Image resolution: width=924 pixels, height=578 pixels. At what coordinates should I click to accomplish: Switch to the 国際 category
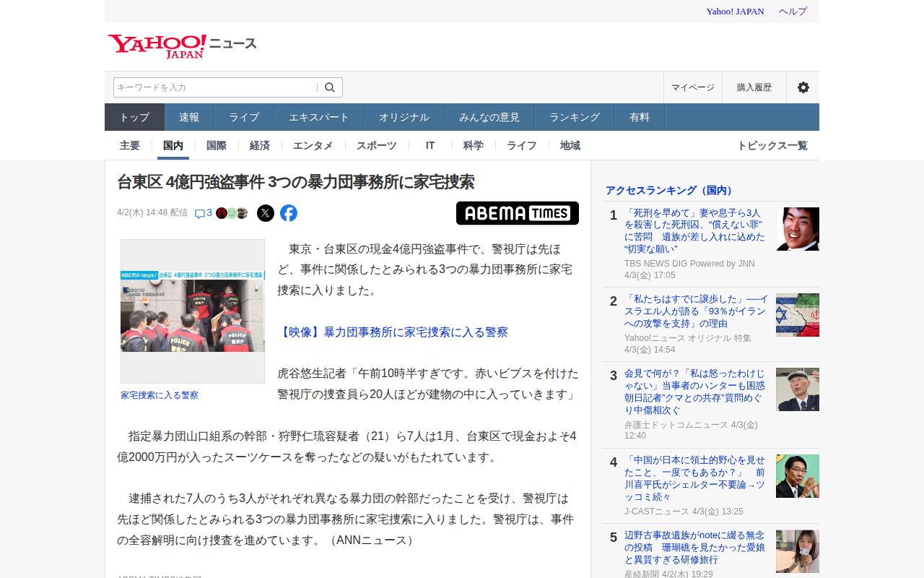[217, 145]
